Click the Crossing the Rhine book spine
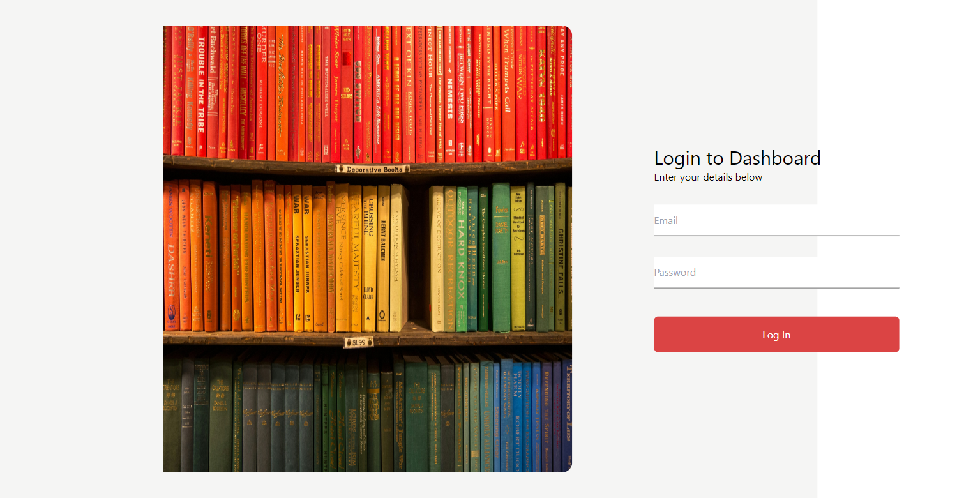Viewport: 980px width, 498px height. (x=370, y=259)
